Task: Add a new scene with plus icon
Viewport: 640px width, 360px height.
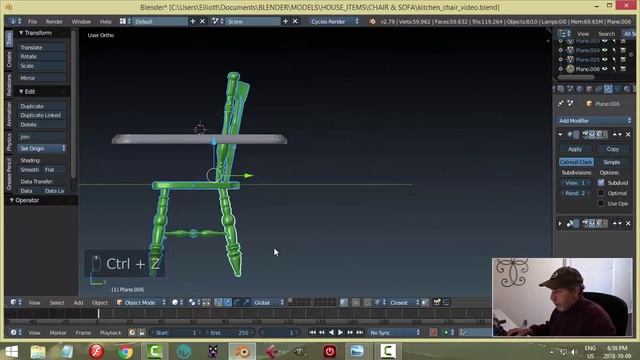Action: coord(285,21)
